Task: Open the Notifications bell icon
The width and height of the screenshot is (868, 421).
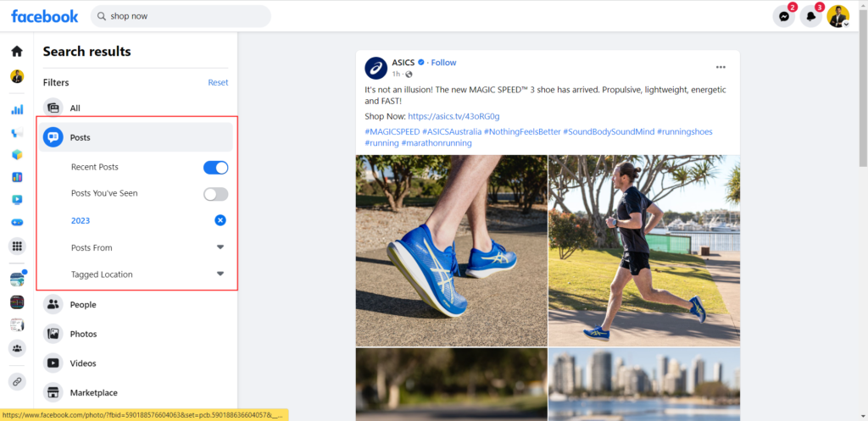Action: pyautogui.click(x=811, y=17)
